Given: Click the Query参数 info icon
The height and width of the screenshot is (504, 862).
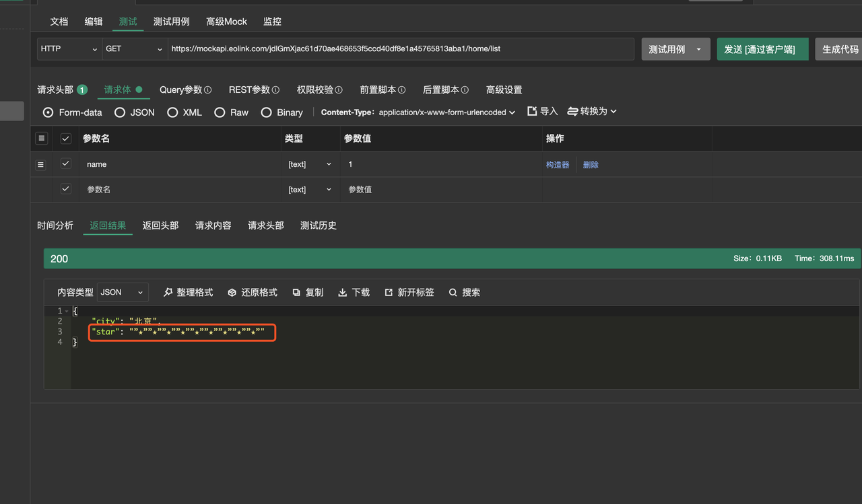Looking at the screenshot, I should [208, 90].
